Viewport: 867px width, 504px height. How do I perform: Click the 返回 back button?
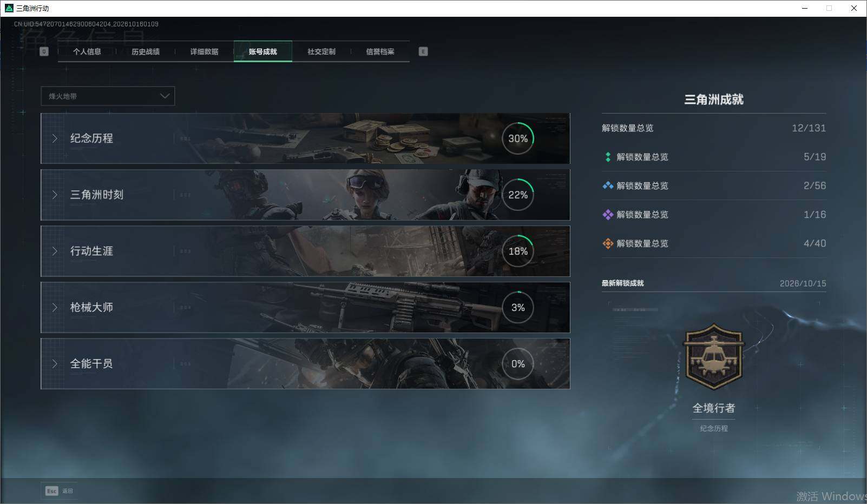click(59, 491)
